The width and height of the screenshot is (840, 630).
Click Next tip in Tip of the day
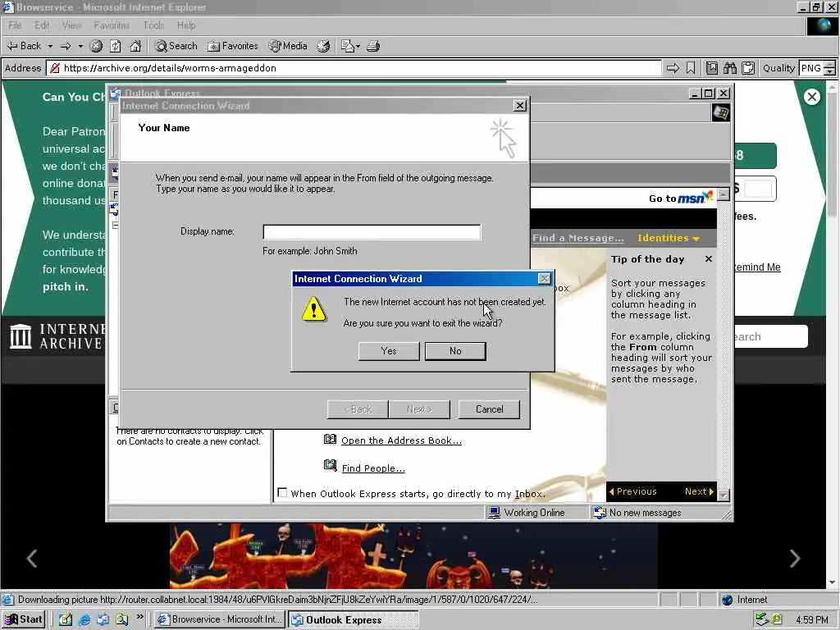(699, 491)
